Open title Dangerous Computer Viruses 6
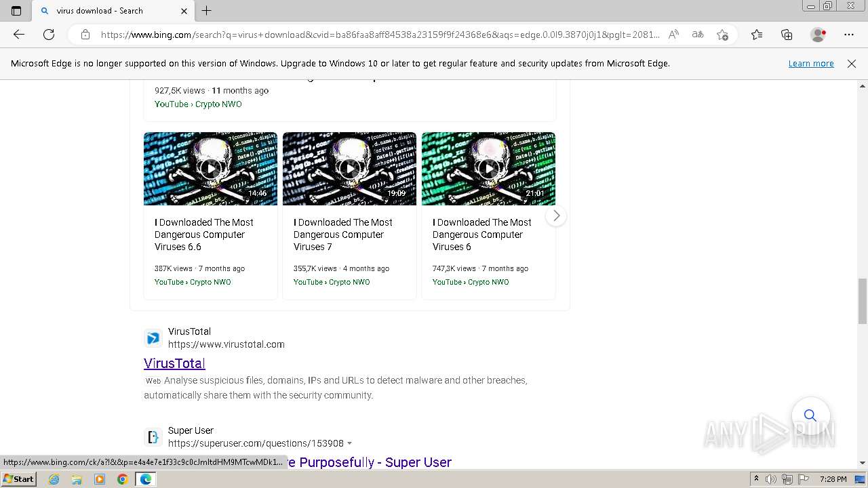The image size is (868, 488). [x=482, y=235]
